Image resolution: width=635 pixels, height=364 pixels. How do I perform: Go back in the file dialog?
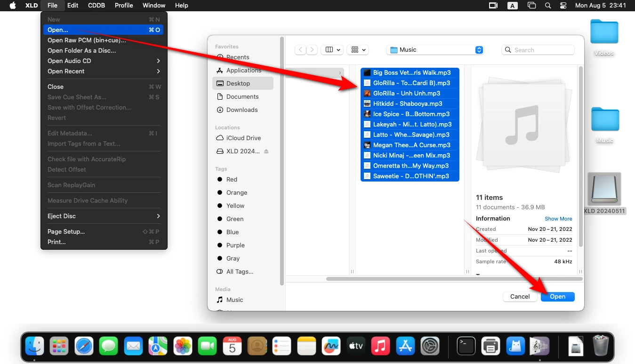point(300,50)
